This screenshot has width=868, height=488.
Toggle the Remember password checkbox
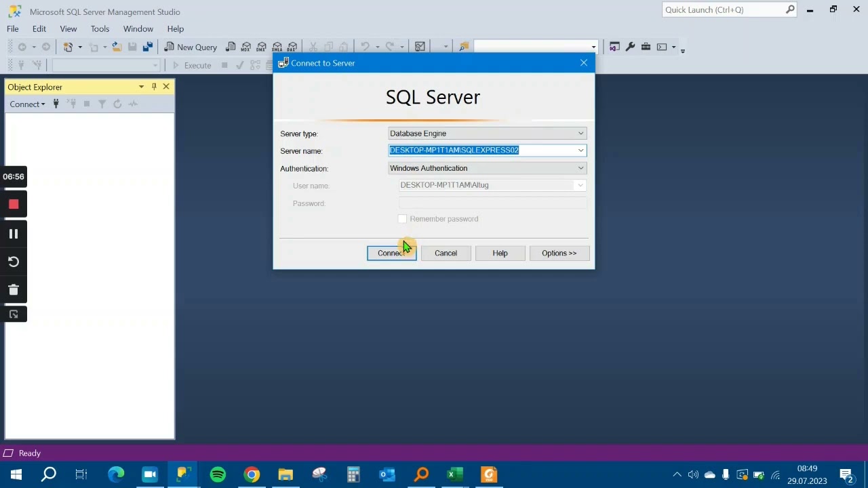(402, 219)
